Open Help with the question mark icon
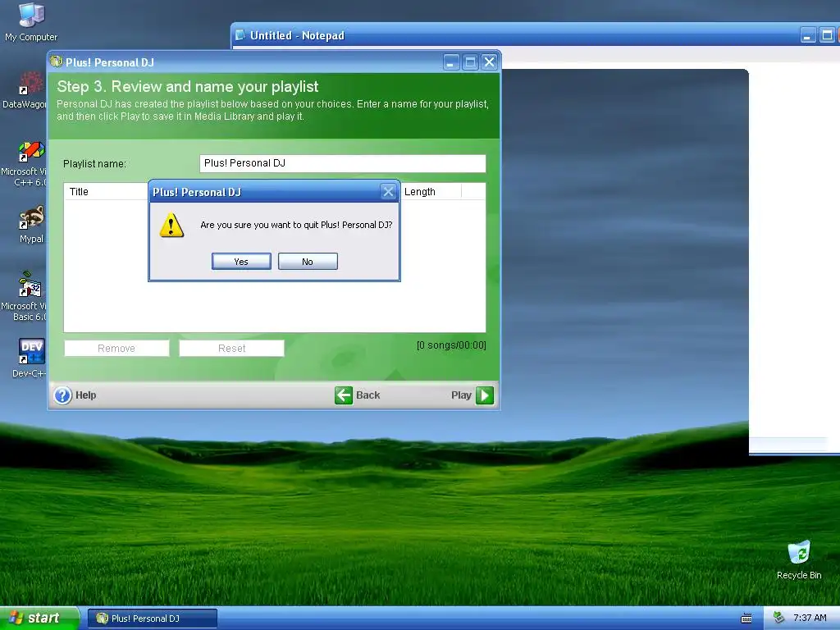 point(62,395)
